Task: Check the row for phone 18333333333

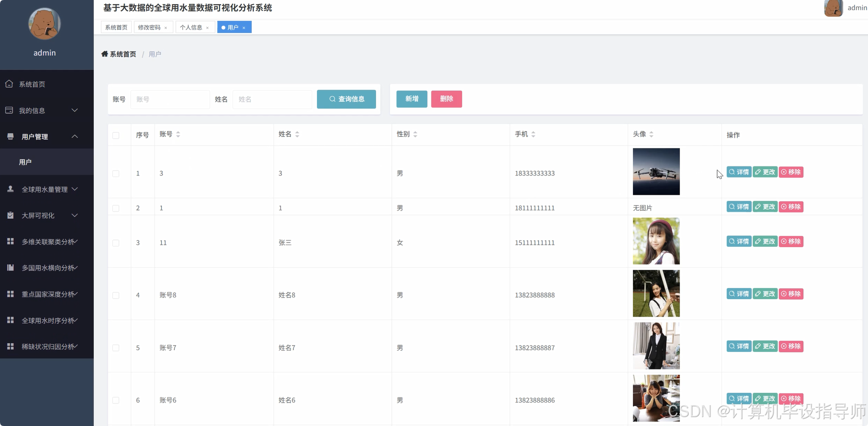Action: point(116,174)
